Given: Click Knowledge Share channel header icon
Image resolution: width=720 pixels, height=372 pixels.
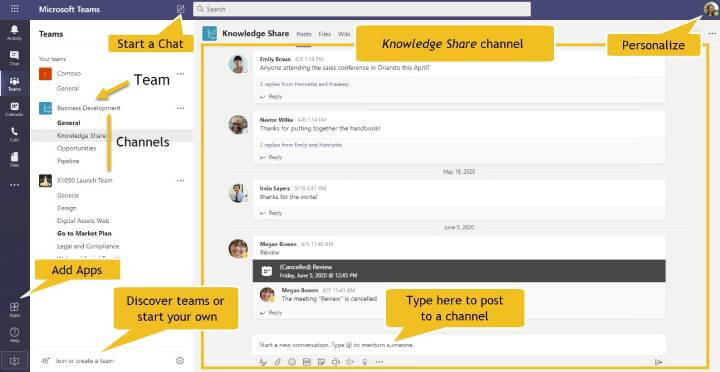Looking at the screenshot, I should [209, 34].
